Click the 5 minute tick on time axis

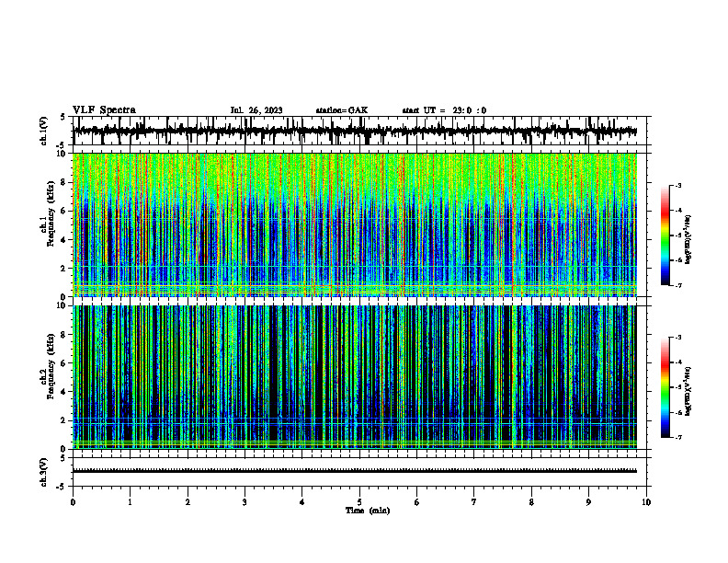[359, 502]
